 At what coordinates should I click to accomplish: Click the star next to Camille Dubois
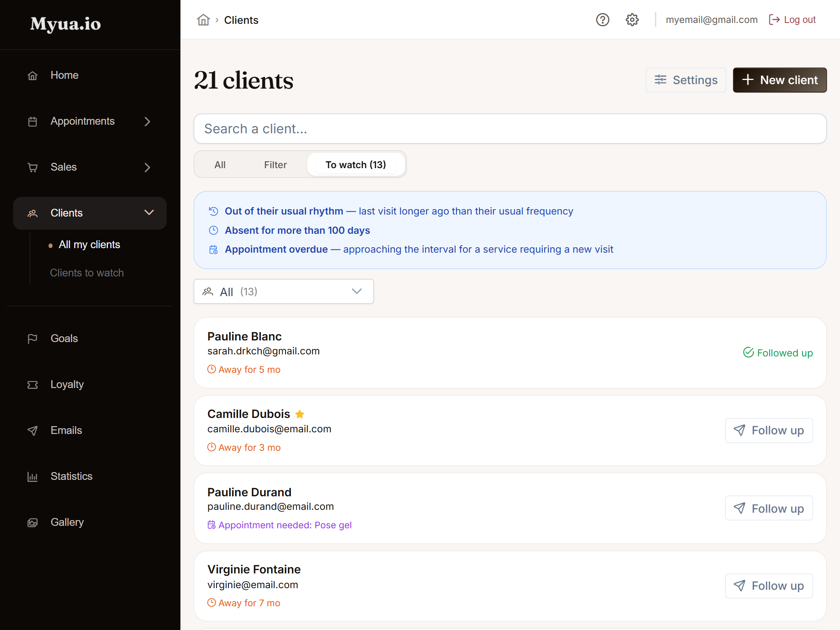(x=300, y=414)
